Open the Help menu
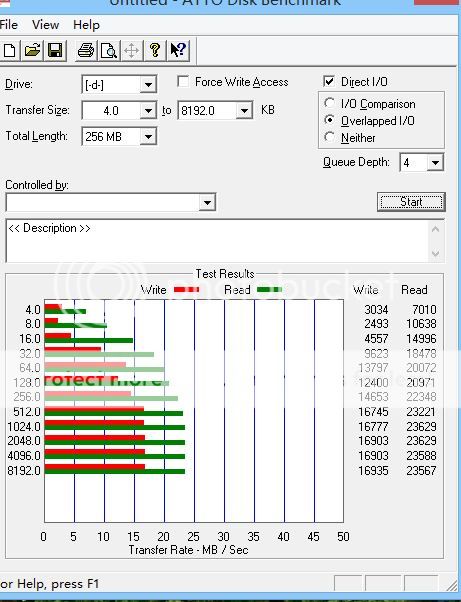The image size is (461, 602). point(86,25)
